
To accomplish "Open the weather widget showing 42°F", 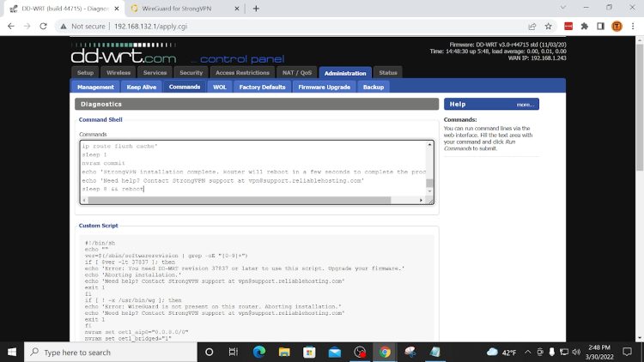I will tap(501, 353).
